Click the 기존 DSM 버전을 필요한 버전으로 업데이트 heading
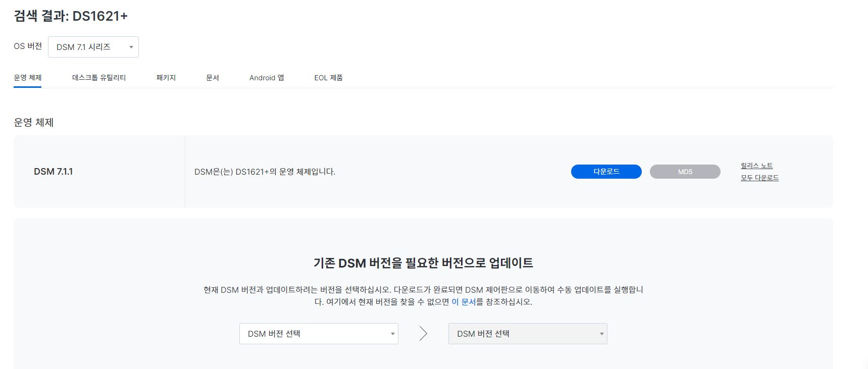Image resolution: width=868 pixels, height=369 pixels. [423, 263]
